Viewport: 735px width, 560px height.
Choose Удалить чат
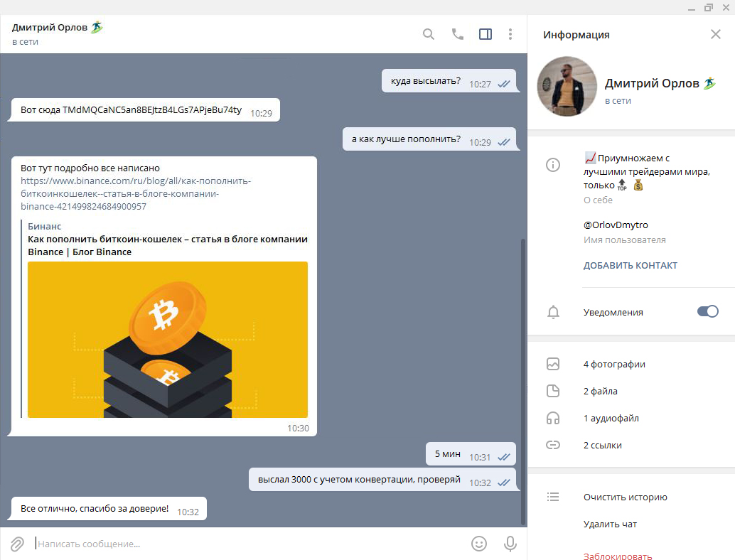pos(610,524)
